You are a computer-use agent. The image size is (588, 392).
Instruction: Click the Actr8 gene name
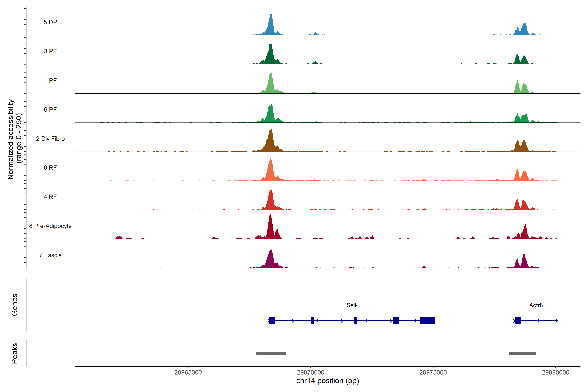536,305
